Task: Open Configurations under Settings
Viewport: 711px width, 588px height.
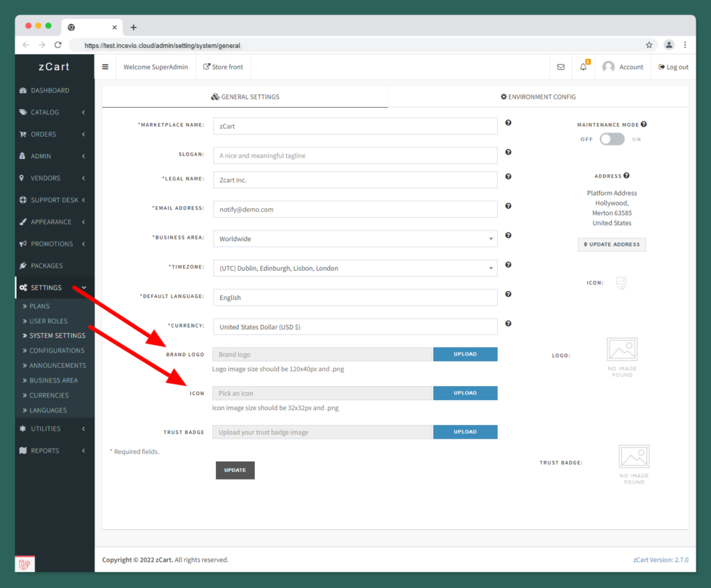Action: click(57, 351)
